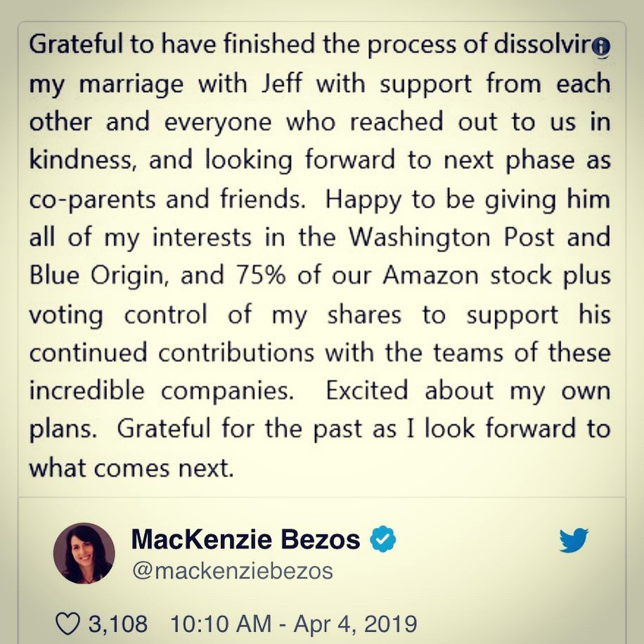Click the word "Amazon" in the tweet

click(x=430, y=275)
